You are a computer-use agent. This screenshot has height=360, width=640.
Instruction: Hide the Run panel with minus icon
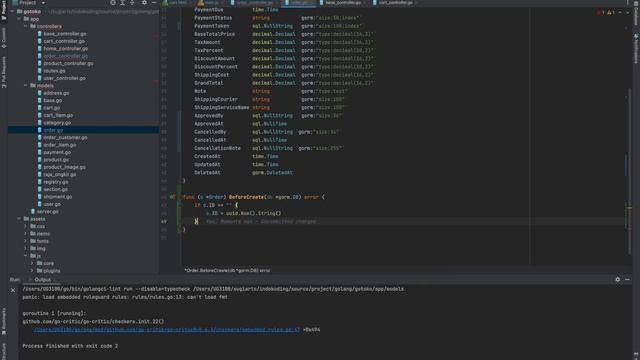(627, 280)
